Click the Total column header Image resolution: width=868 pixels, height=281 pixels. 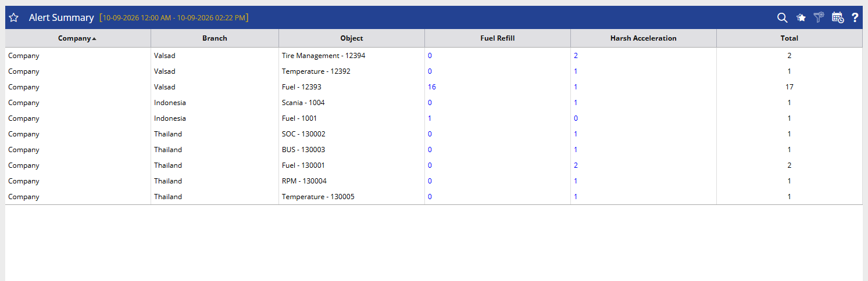(790, 38)
